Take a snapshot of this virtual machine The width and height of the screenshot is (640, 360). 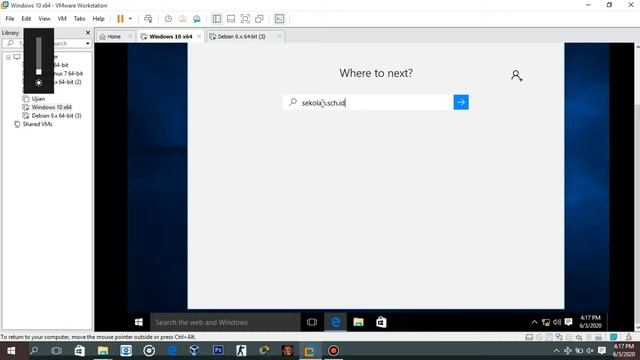tap(168, 19)
